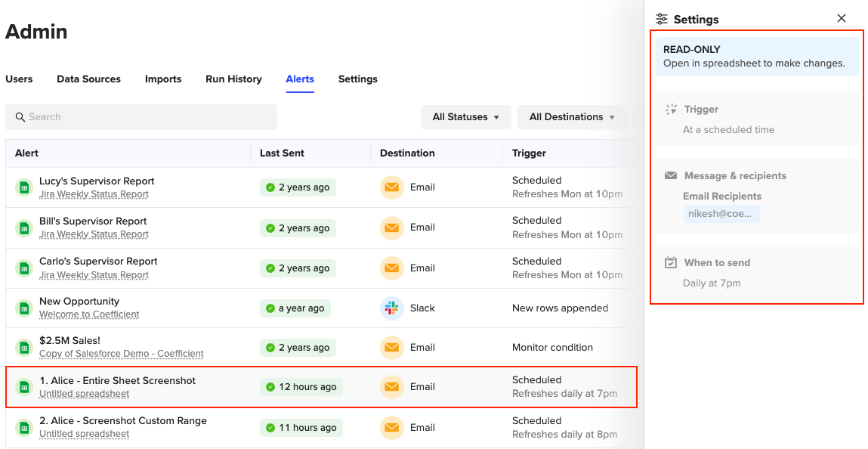Open the All Statuses dropdown filter
Viewport: 868px width, 449px height.
[465, 117]
